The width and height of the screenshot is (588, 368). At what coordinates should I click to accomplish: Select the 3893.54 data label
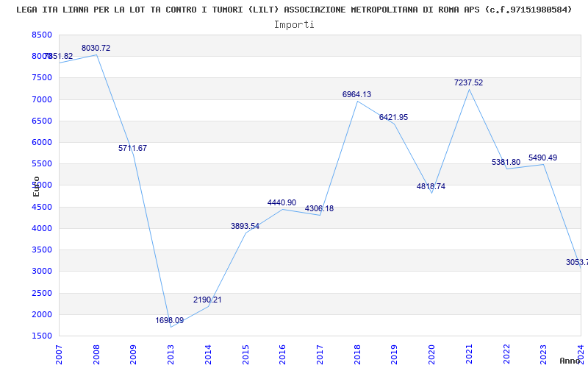point(245,226)
